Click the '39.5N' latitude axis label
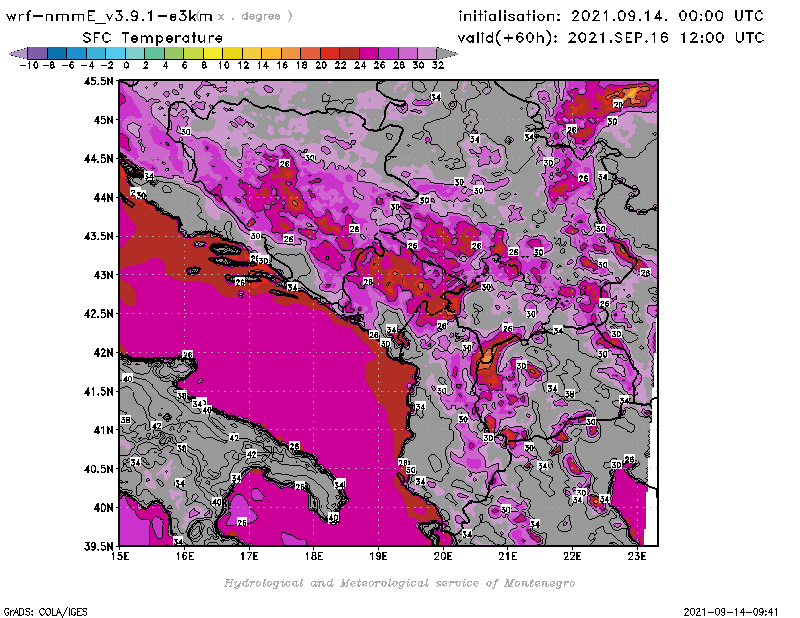The height and width of the screenshot is (618, 800). 98,547
